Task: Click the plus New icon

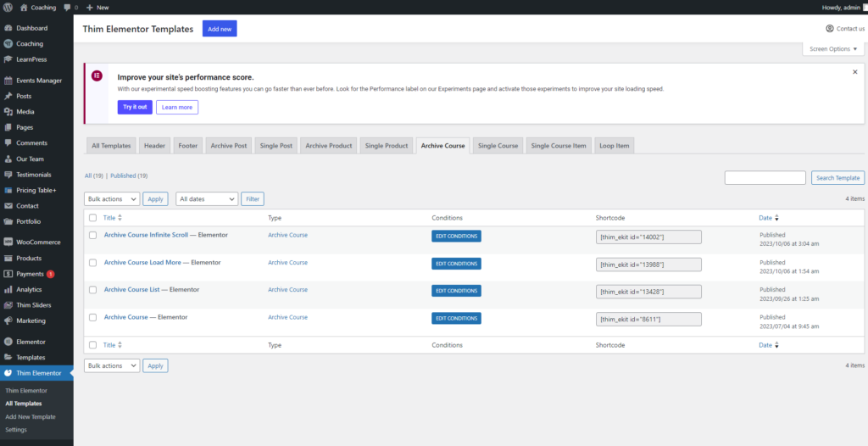Action: coord(90,8)
